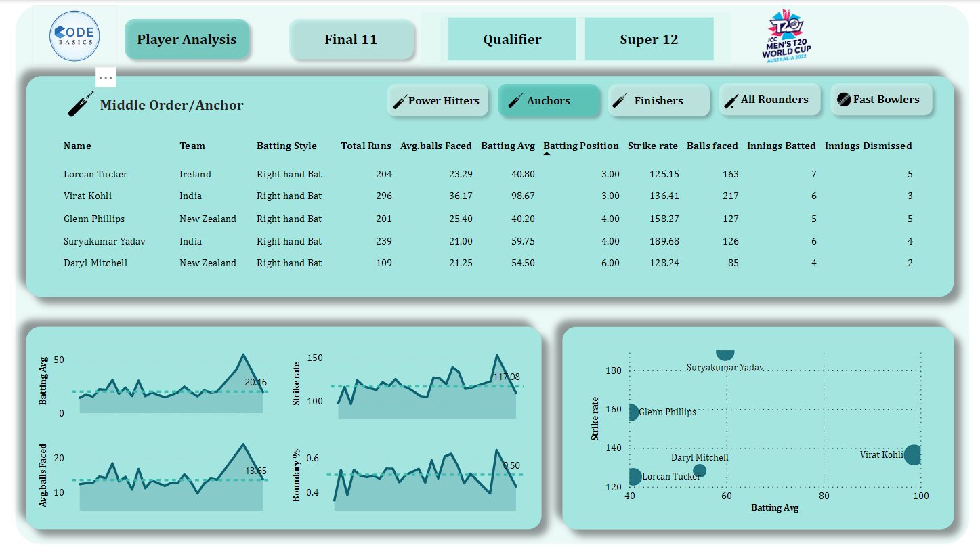Sort the table by Strike rate header
Viewport: 980px width, 552px height.
point(652,146)
